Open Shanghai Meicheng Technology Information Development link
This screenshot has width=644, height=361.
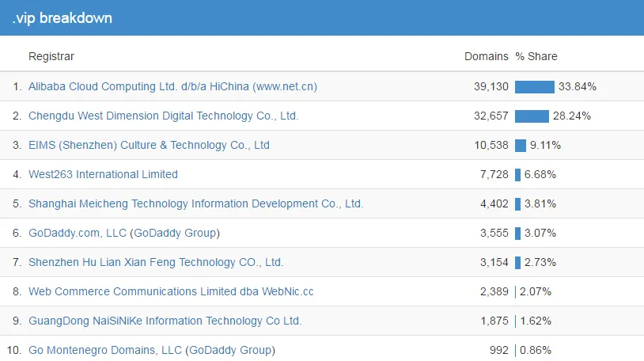click(196, 203)
